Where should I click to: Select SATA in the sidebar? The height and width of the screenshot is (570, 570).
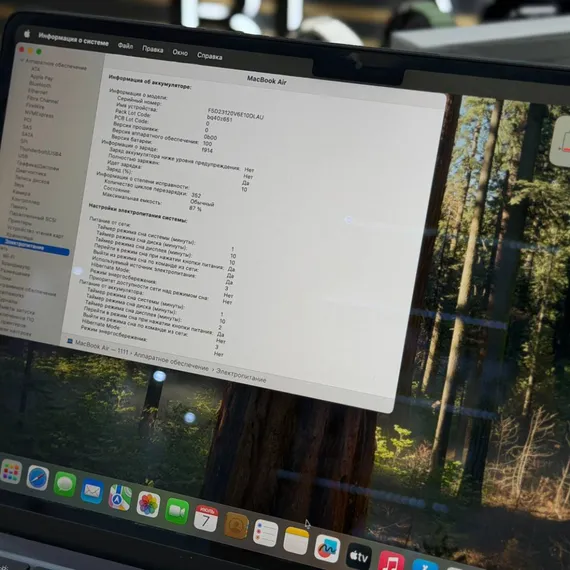point(28,134)
